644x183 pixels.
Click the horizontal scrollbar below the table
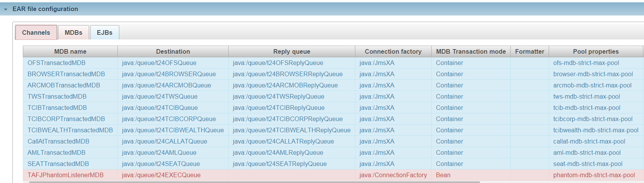[254, 182]
